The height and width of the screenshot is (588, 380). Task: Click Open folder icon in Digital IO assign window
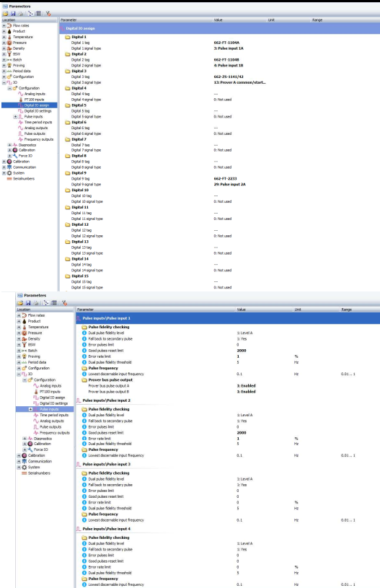click(6, 14)
